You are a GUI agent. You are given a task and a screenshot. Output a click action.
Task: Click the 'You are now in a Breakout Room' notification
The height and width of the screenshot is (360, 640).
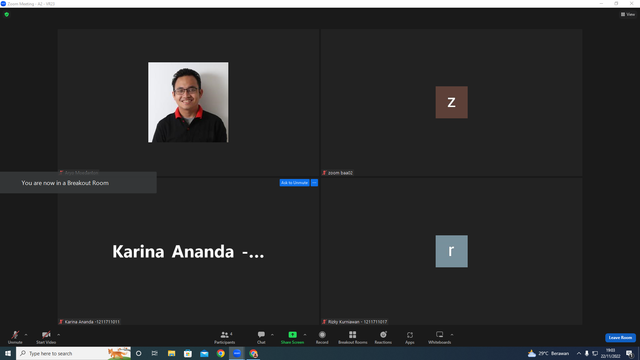point(78,182)
